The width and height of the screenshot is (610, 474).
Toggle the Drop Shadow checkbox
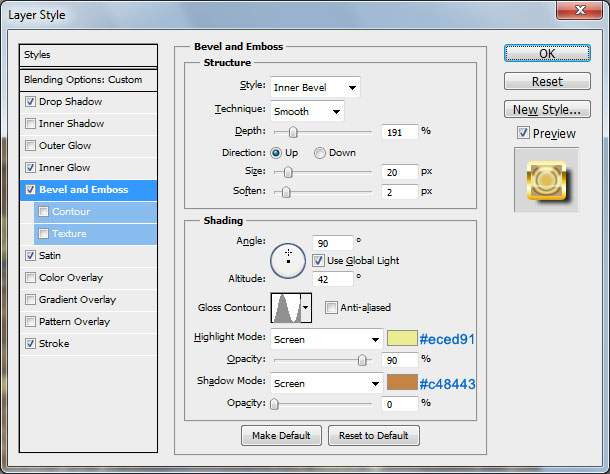pyautogui.click(x=30, y=102)
